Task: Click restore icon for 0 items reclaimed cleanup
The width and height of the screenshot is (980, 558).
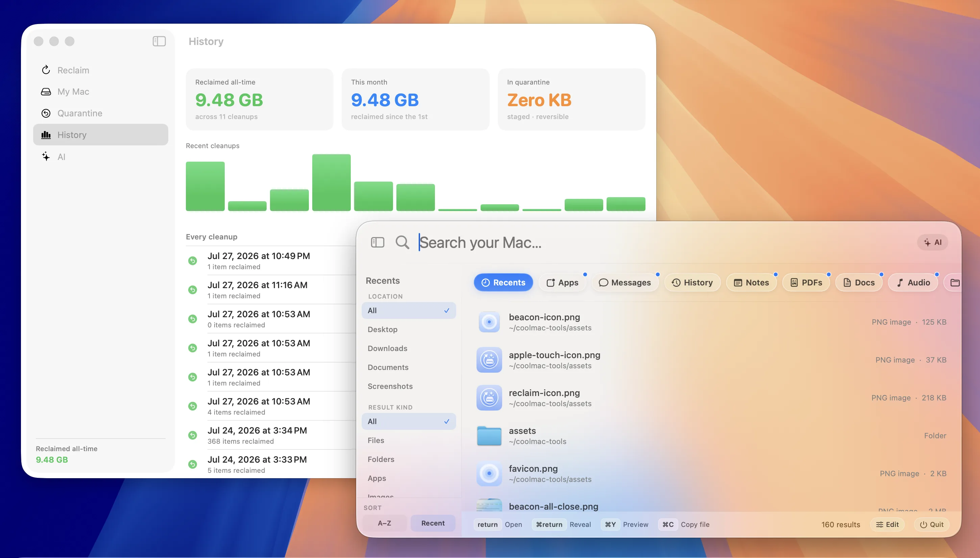Action: coord(193,319)
